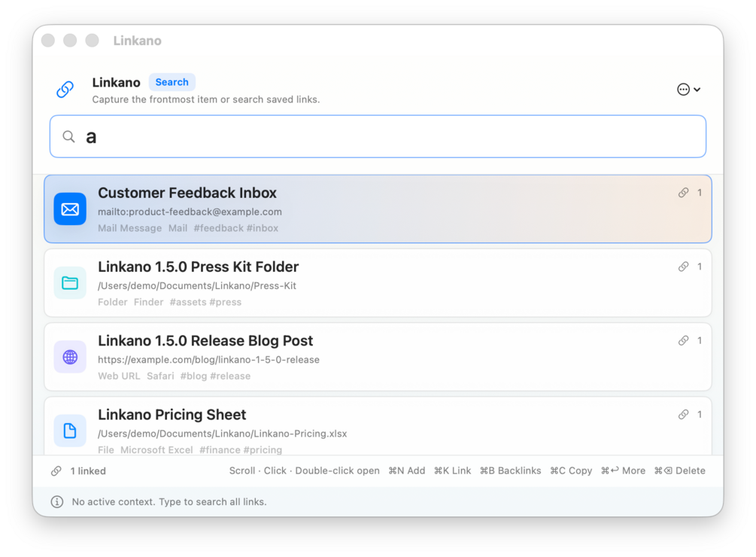Click the 'Mail Message' type label

[129, 228]
